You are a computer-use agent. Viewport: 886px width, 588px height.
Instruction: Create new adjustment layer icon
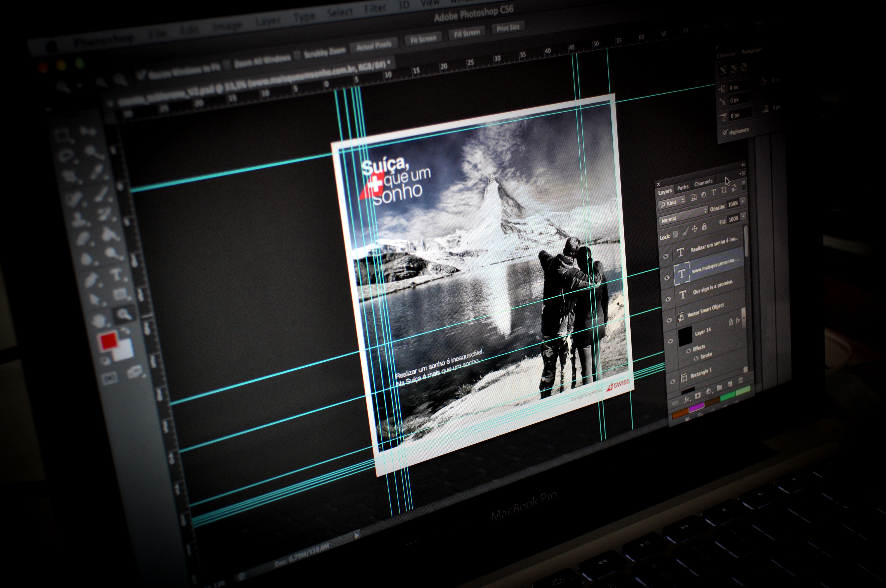click(x=709, y=391)
